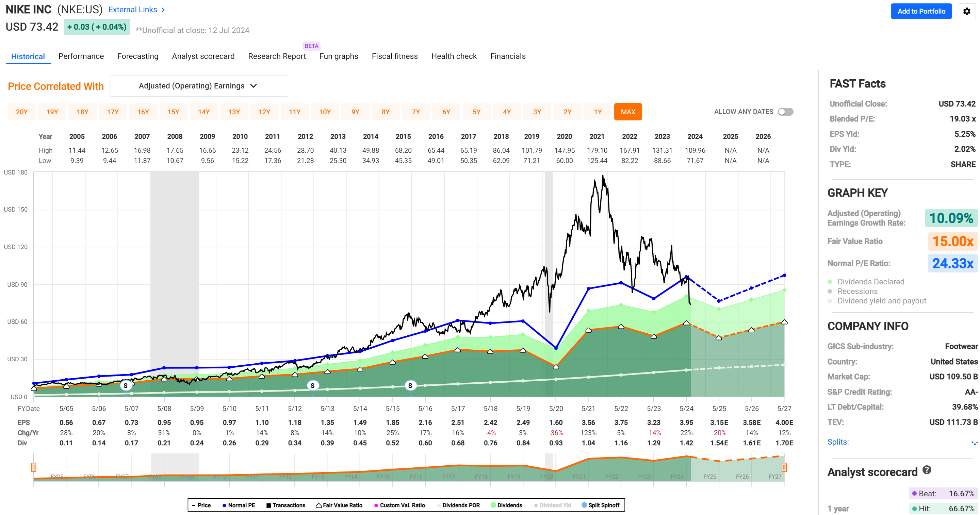Open the settings gear icon
Image resolution: width=980 pixels, height=515 pixels.
[966, 12]
